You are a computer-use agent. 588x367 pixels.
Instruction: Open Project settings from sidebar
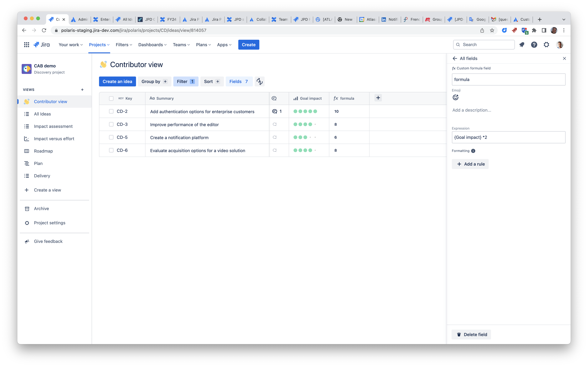pos(50,223)
